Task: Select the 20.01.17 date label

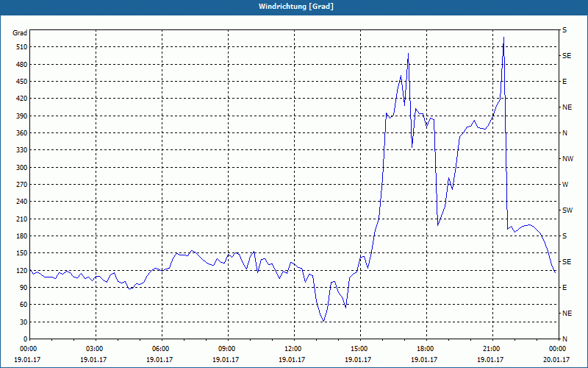Action: click(556, 360)
